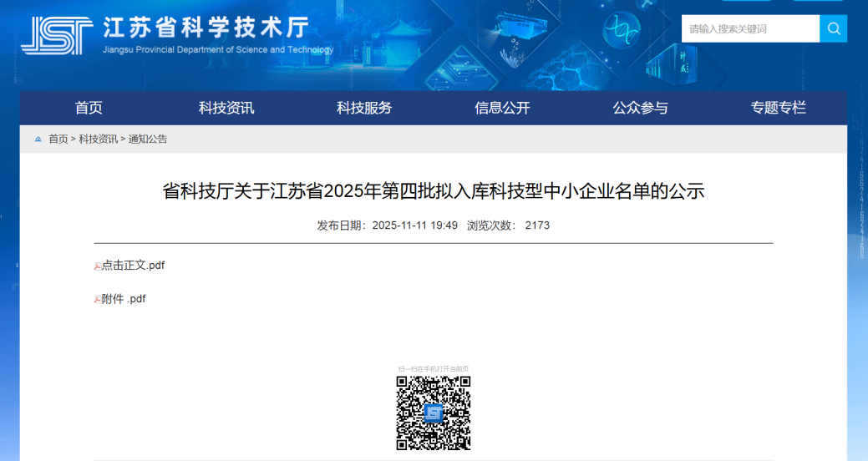Screen dimensions: 868x461
Task: Open the 信息公开 navigation section
Action: (502, 108)
